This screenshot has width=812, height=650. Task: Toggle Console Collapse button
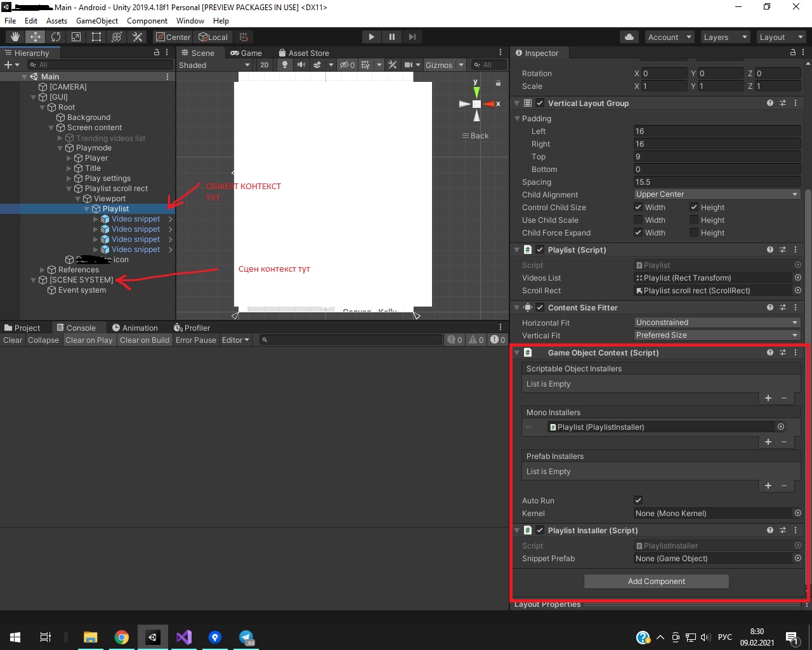(43, 340)
